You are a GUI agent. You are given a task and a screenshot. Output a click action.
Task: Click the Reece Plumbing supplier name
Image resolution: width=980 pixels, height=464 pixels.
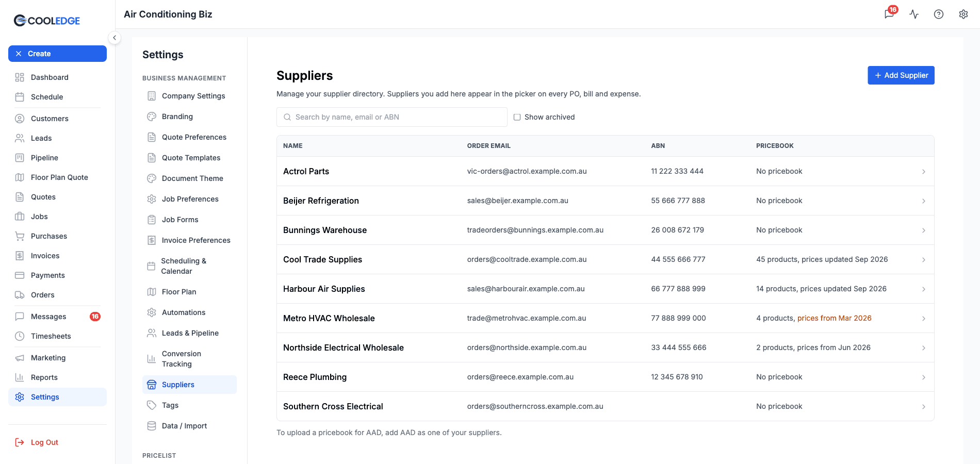(315, 377)
